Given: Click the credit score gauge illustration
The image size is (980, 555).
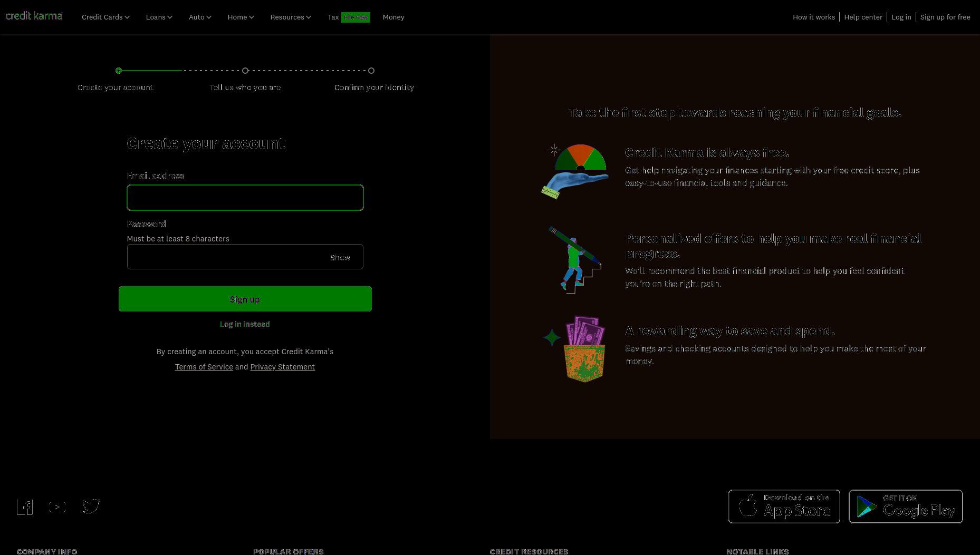Looking at the screenshot, I should [x=575, y=171].
